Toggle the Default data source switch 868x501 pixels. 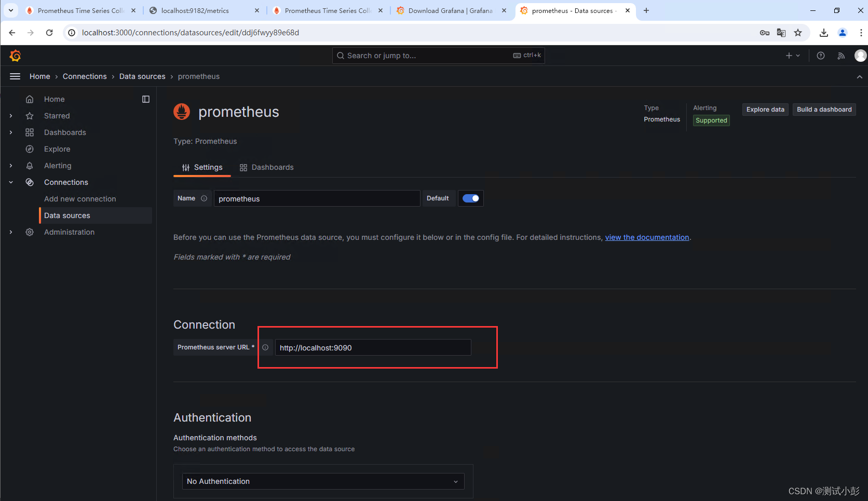(x=470, y=198)
